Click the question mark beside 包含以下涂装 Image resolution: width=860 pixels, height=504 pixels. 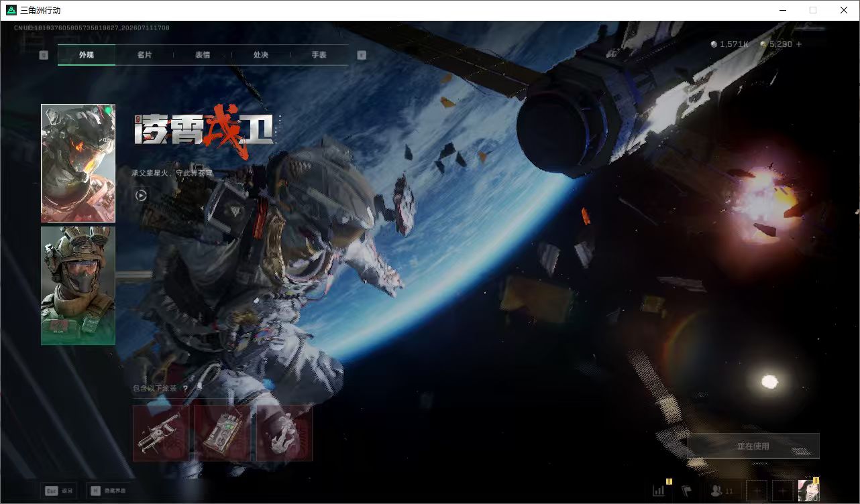[185, 389]
